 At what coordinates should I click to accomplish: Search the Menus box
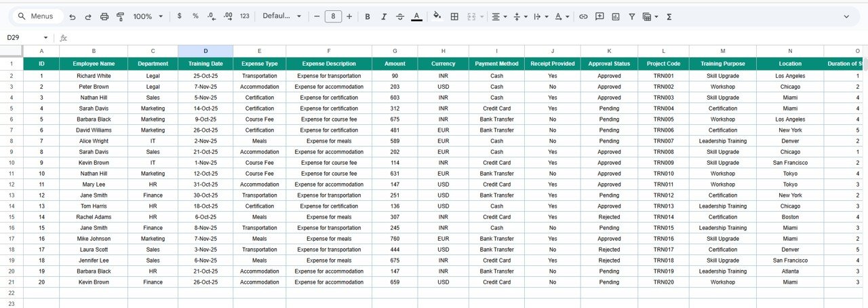tap(39, 16)
